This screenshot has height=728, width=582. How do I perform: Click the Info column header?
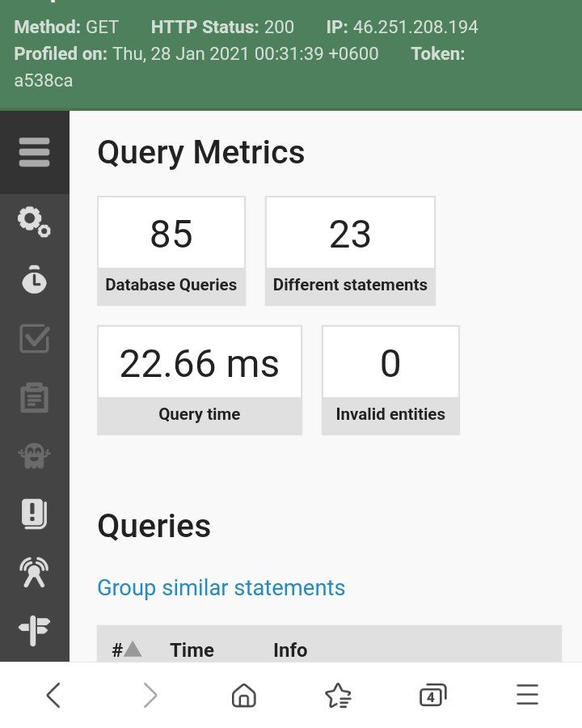click(290, 650)
